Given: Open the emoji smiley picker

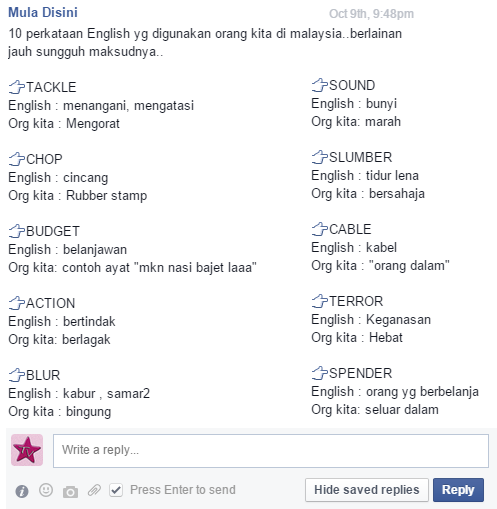Looking at the screenshot, I should click(x=46, y=490).
